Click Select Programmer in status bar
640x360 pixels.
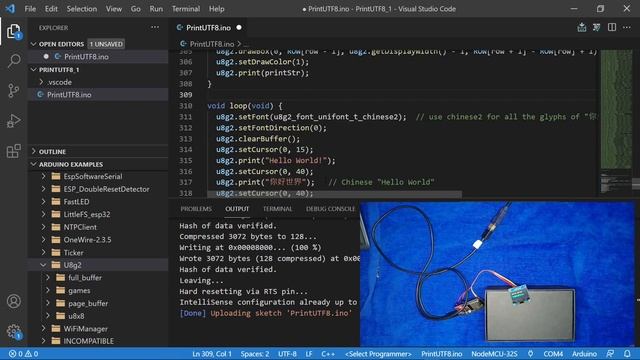[378, 354]
